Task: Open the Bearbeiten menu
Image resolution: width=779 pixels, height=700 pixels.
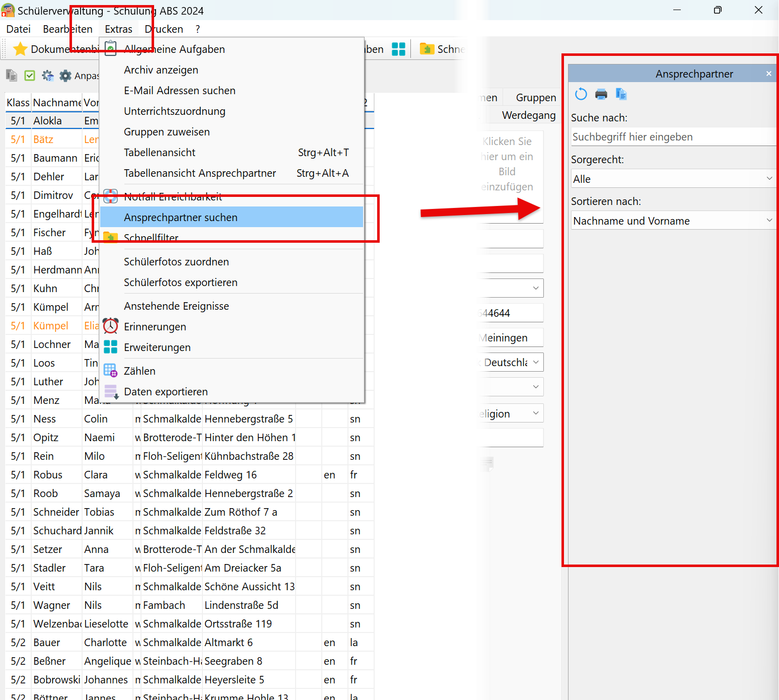Action: tap(67, 29)
